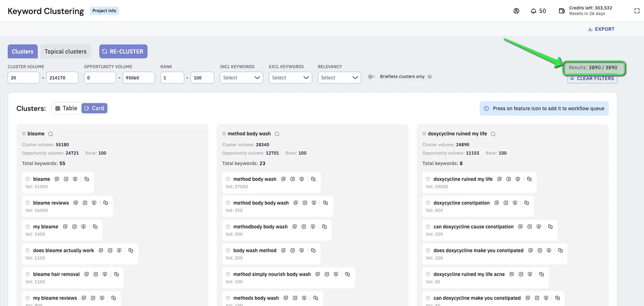
Task: Open the Incl Keywords select dropdown
Action: [242, 78]
